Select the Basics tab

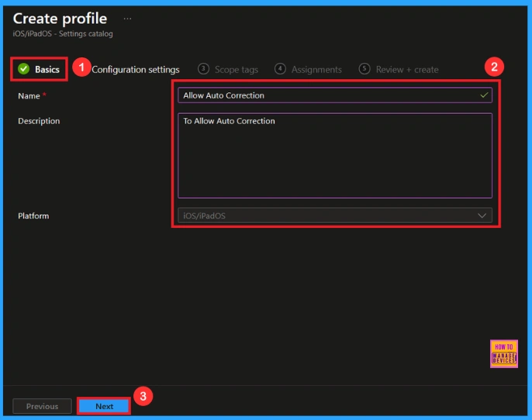click(x=39, y=69)
